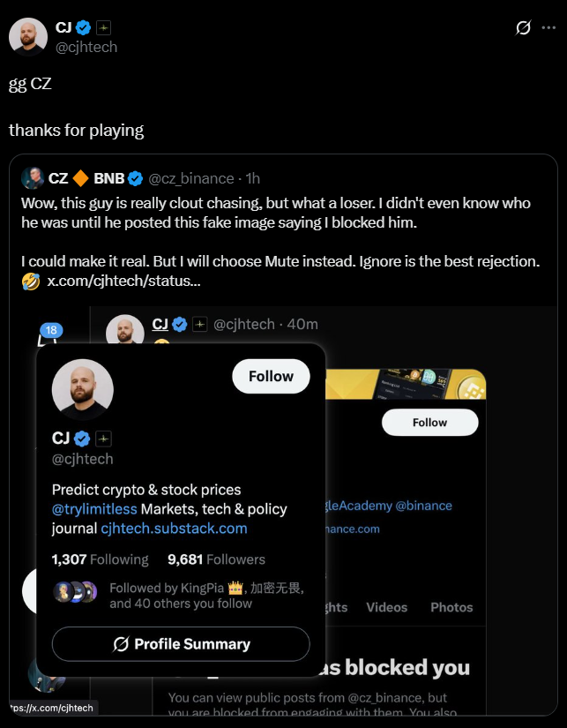Viewport: 567px width, 728px height.
Task: Click the Profile Summary button
Action: point(181,644)
